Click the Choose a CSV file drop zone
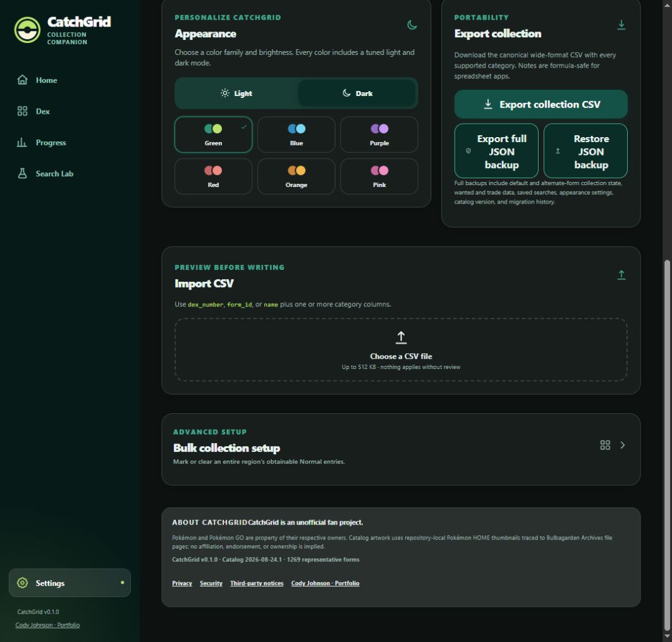This screenshot has height=642, width=672. 401,349
